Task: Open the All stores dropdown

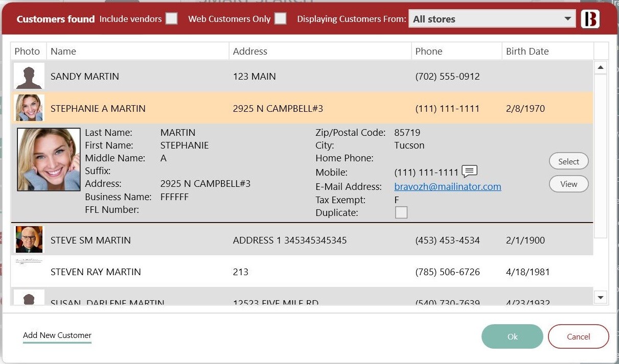Action: click(x=492, y=19)
